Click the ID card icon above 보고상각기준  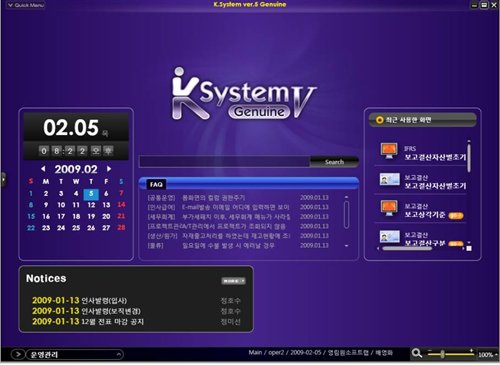pyautogui.click(x=389, y=179)
